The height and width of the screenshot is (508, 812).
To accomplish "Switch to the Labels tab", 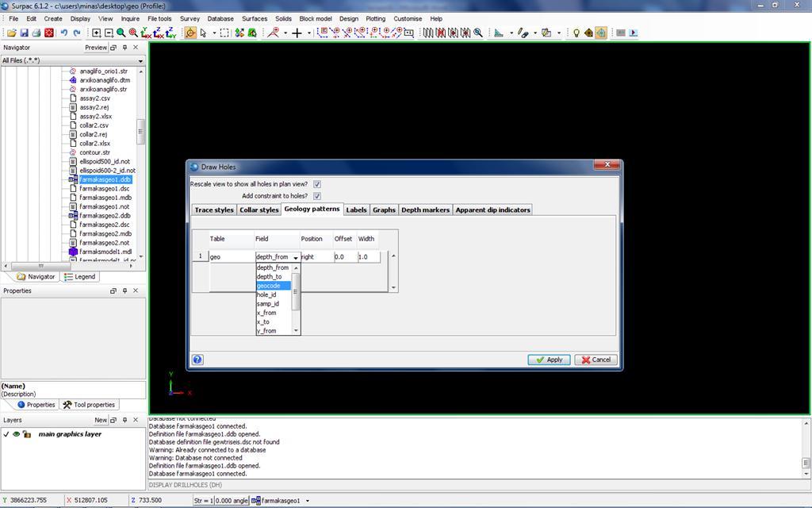I will tap(356, 210).
